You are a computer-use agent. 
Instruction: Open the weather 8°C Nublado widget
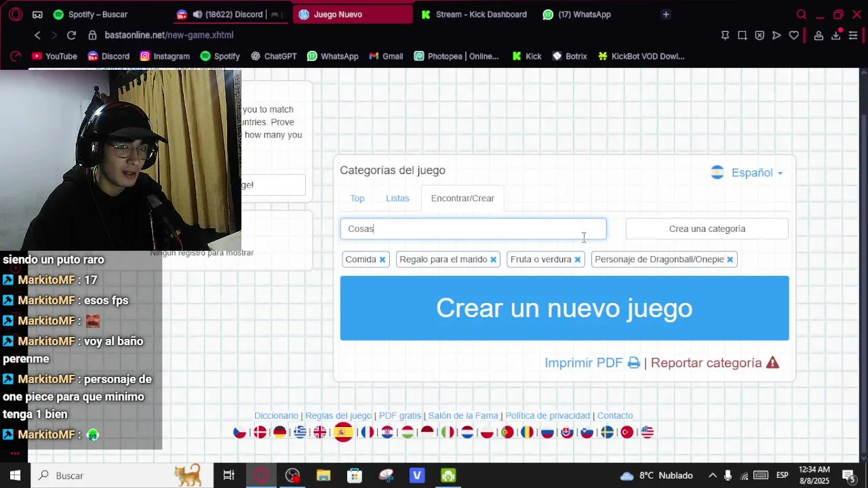pyautogui.click(x=656, y=476)
